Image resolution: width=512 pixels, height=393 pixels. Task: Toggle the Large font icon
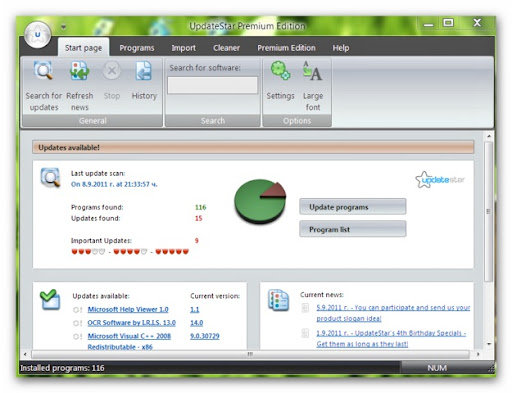[x=312, y=71]
